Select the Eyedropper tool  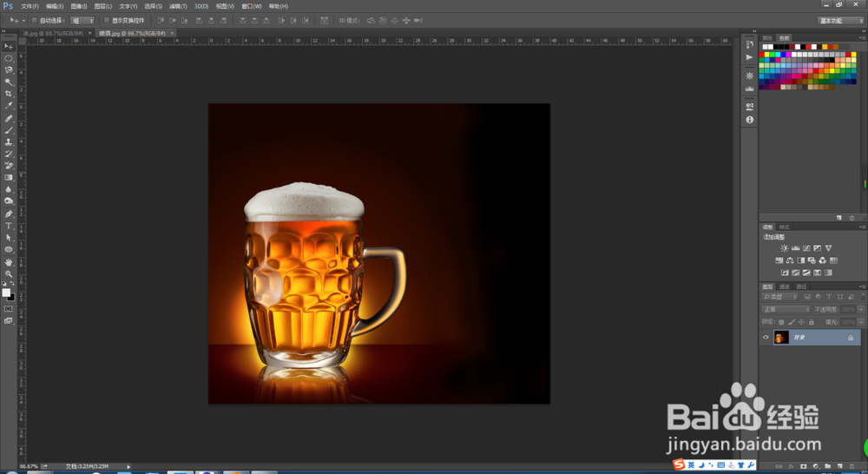click(x=9, y=105)
